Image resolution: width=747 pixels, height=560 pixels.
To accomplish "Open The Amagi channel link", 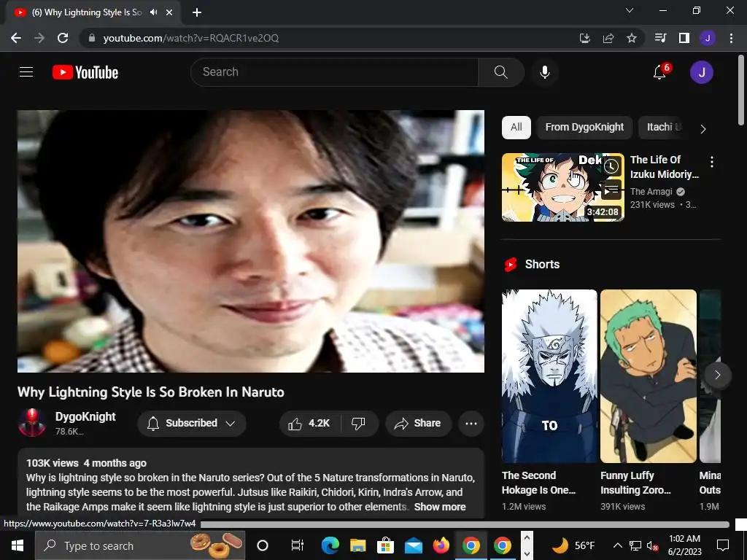I will pyautogui.click(x=651, y=192).
